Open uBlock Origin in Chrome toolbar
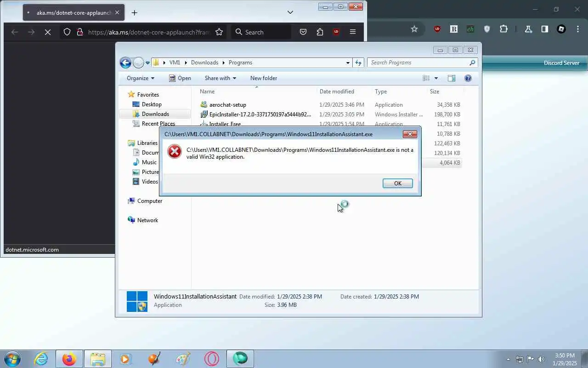The height and width of the screenshot is (368, 588). (437, 29)
